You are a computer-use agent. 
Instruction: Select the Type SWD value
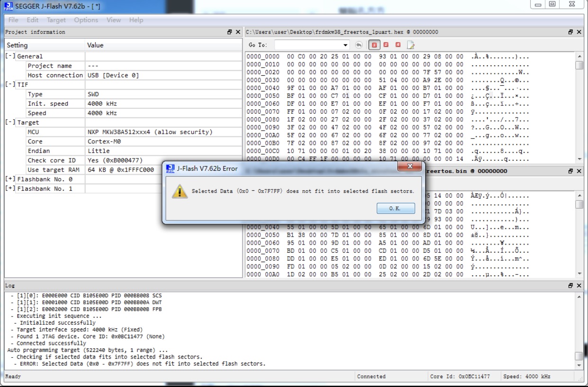93,94
